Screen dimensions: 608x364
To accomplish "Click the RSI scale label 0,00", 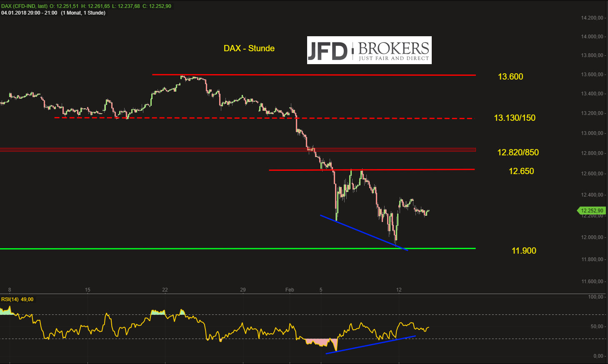I will coord(598,356).
